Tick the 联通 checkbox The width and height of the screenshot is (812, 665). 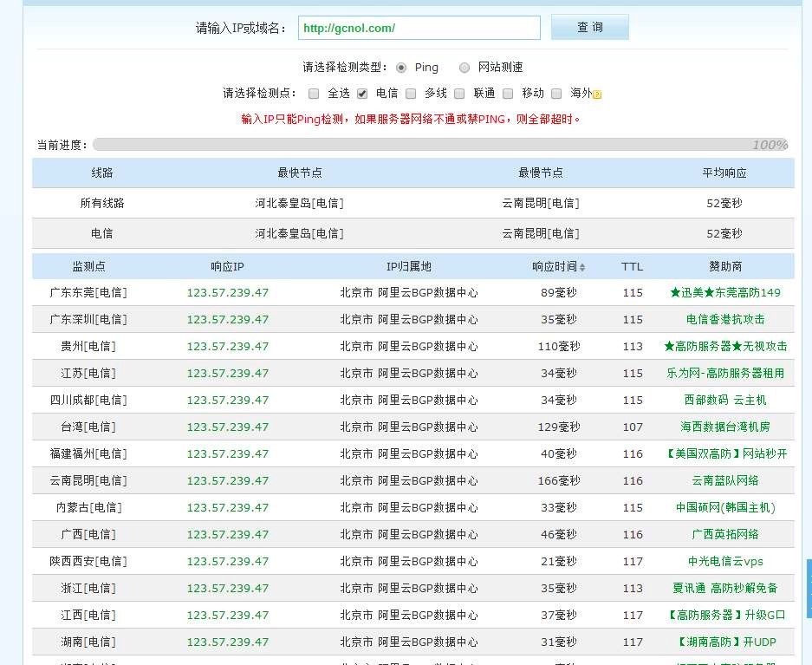point(459,94)
